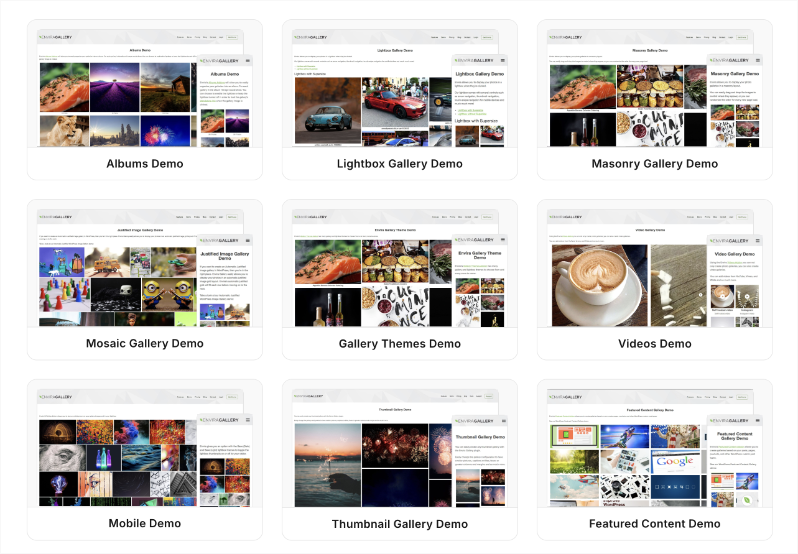
Task: Open the hamburger menu in Gallery Themes preview
Action: coord(503,241)
